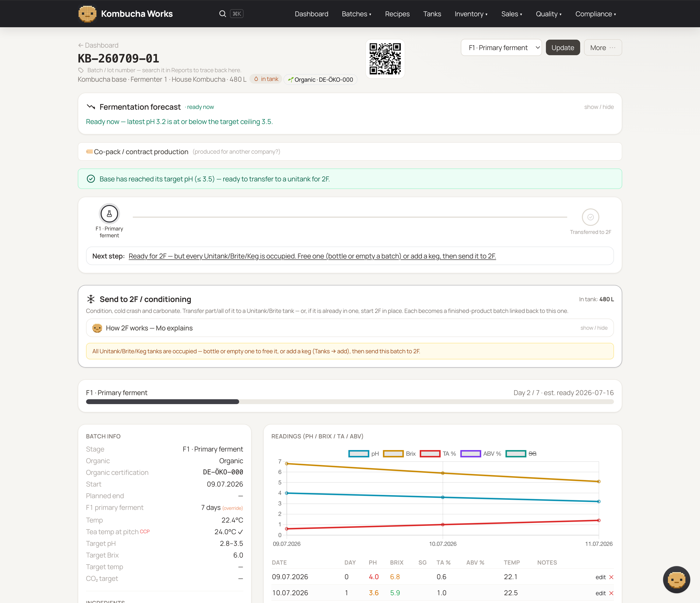Expand the Sales menu
Screen dimensions: 700x603
[x=511, y=14]
